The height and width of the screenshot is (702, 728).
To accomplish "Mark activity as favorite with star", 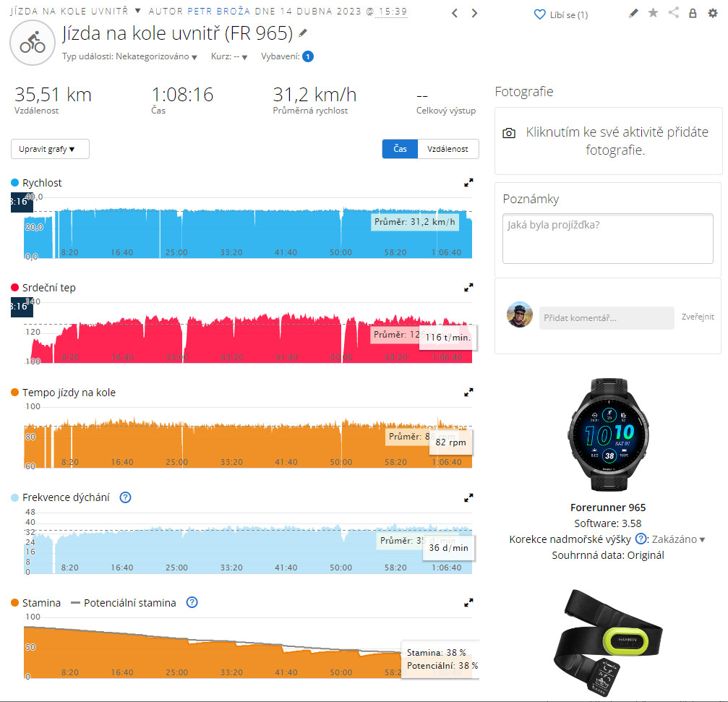I will click(653, 13).
